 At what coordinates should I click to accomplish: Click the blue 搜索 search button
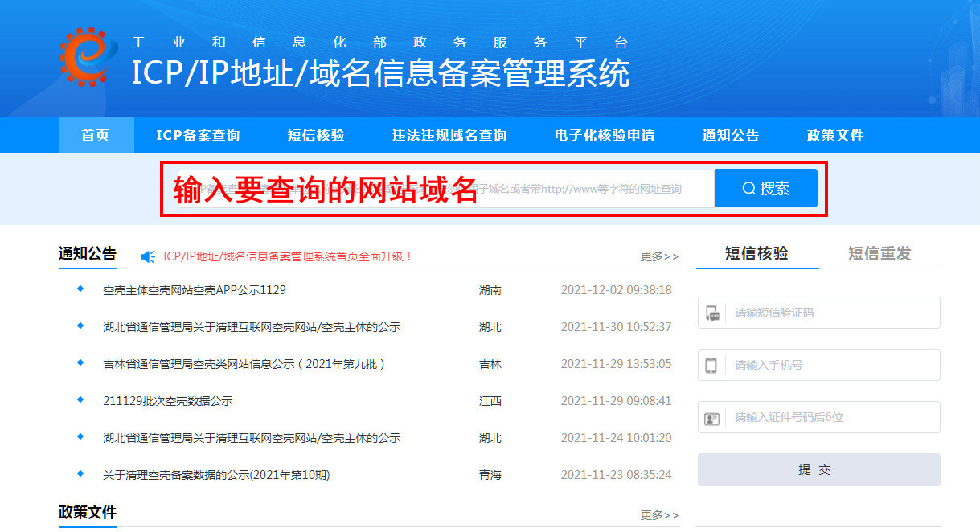(765, 189)
